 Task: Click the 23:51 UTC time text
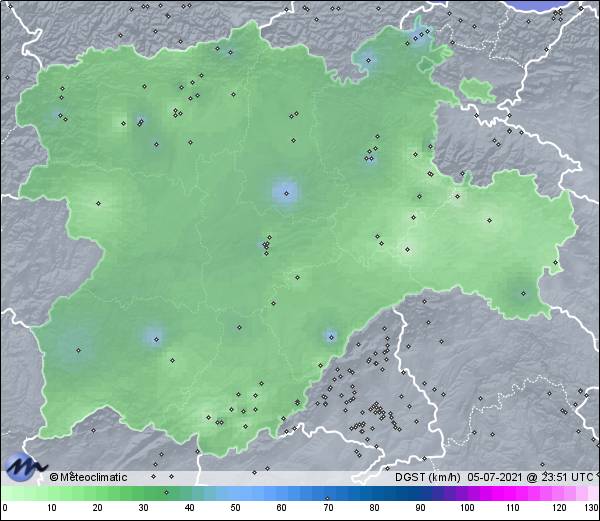pyautogui.click(x=566, y=477)
